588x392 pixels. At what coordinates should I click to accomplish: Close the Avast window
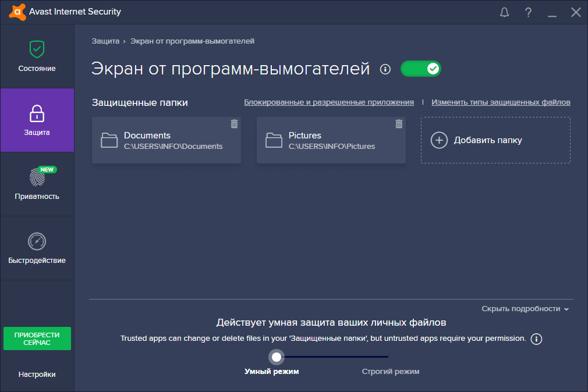click(x=576, y=12)
